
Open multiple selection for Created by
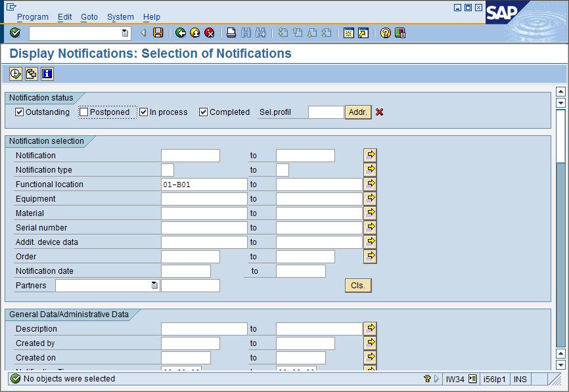tap(370, 343)
